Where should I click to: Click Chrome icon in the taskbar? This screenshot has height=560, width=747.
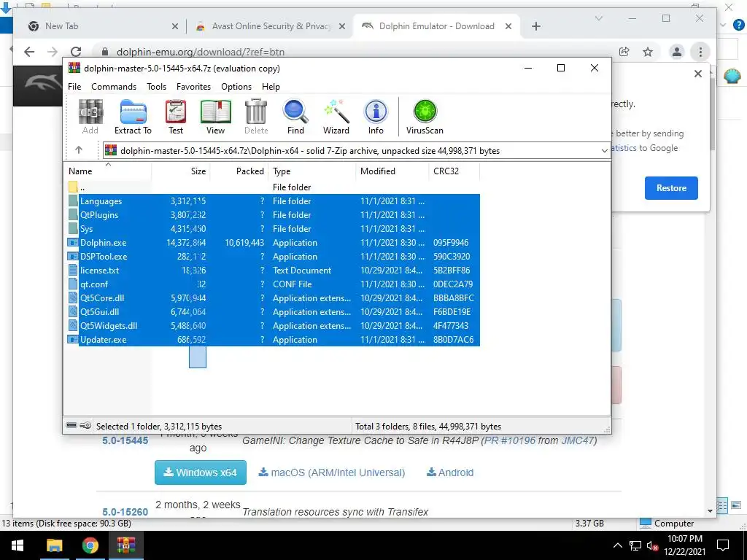click(x=90, y=545)
